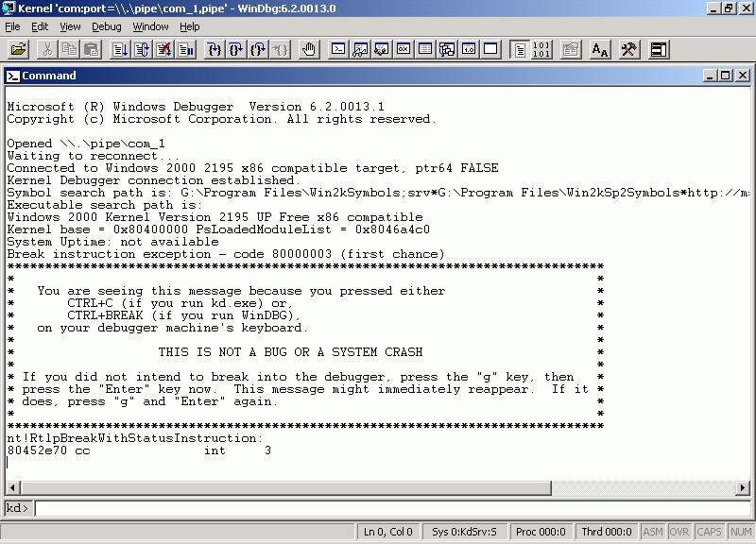Restore down the main WinDbg window
This screenshot has height=544, width=756.
pos(730,8)
